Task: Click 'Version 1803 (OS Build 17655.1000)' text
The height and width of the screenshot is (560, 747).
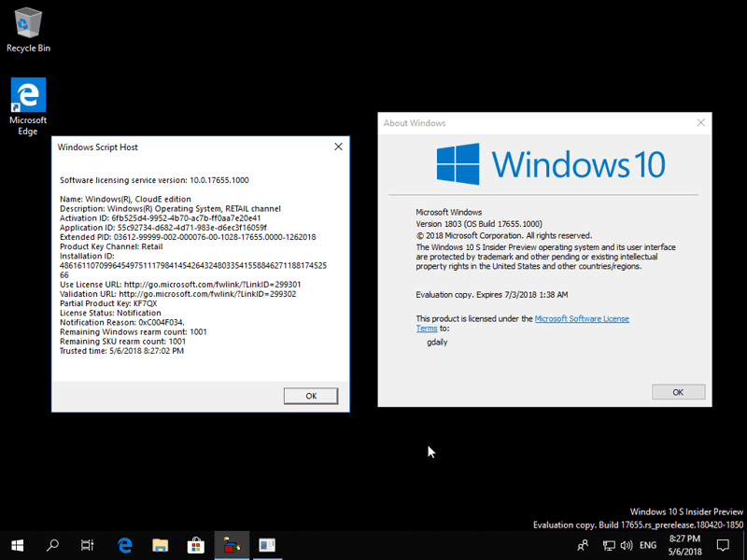Action: 479,224
